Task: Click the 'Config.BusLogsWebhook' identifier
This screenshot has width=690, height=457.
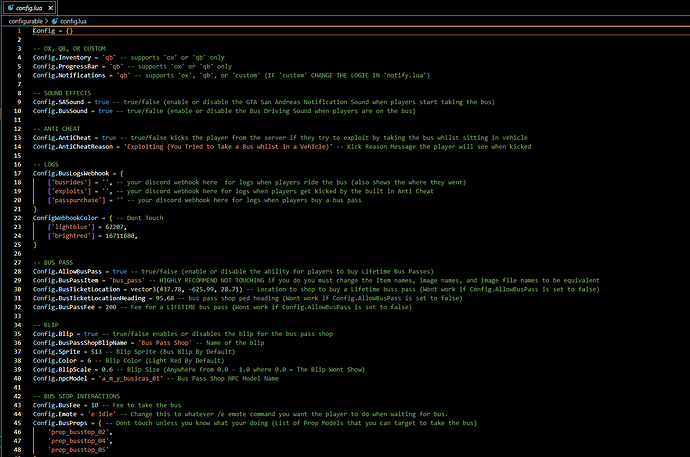Action: point(71,173)
